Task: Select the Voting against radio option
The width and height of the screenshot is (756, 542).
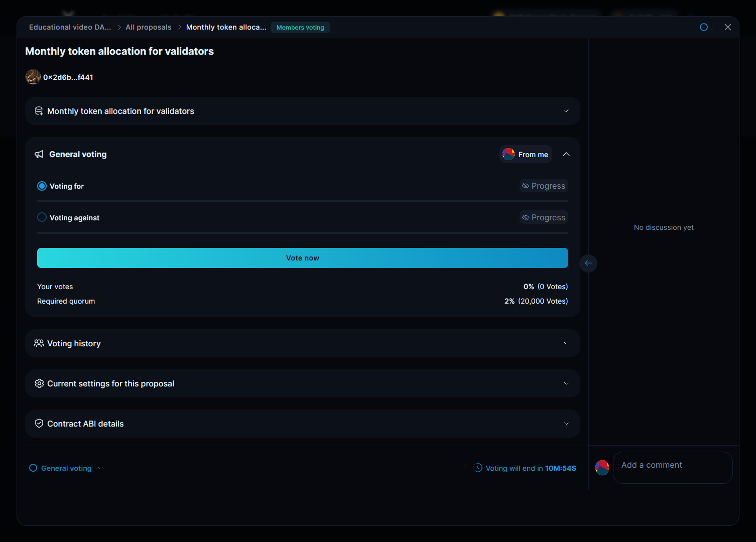Action: (42, 217)
